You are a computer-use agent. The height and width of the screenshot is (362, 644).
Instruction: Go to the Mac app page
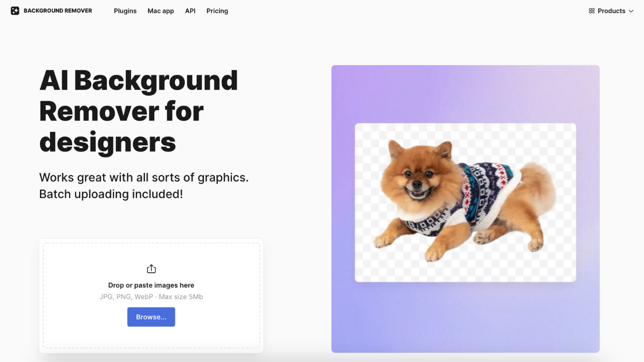click(x=160, y=11)
